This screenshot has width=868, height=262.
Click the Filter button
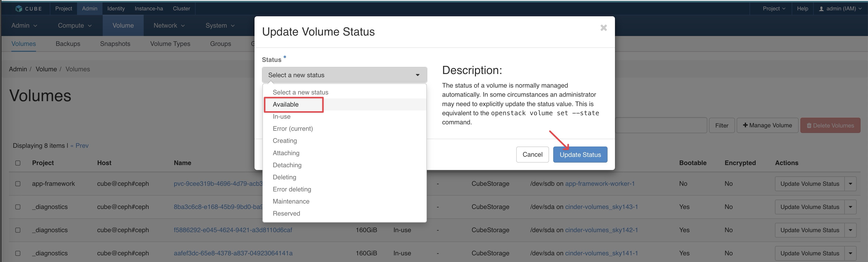click(x=722, y=125)
